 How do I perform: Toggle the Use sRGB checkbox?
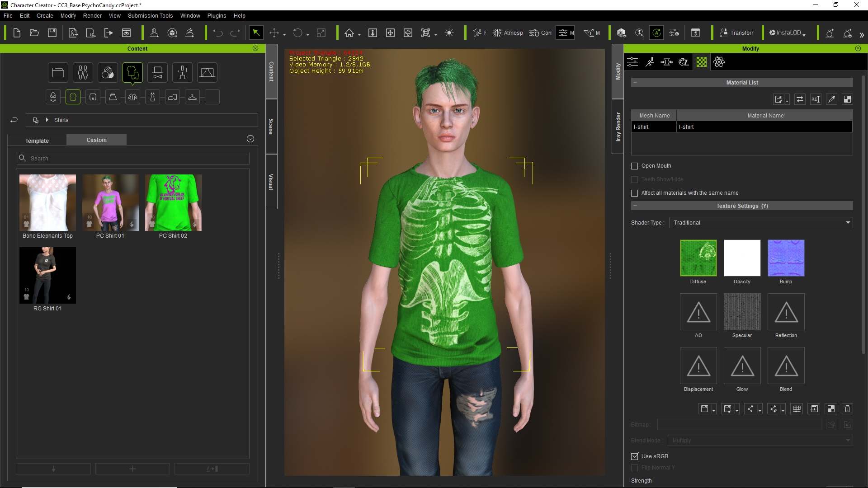635,456
